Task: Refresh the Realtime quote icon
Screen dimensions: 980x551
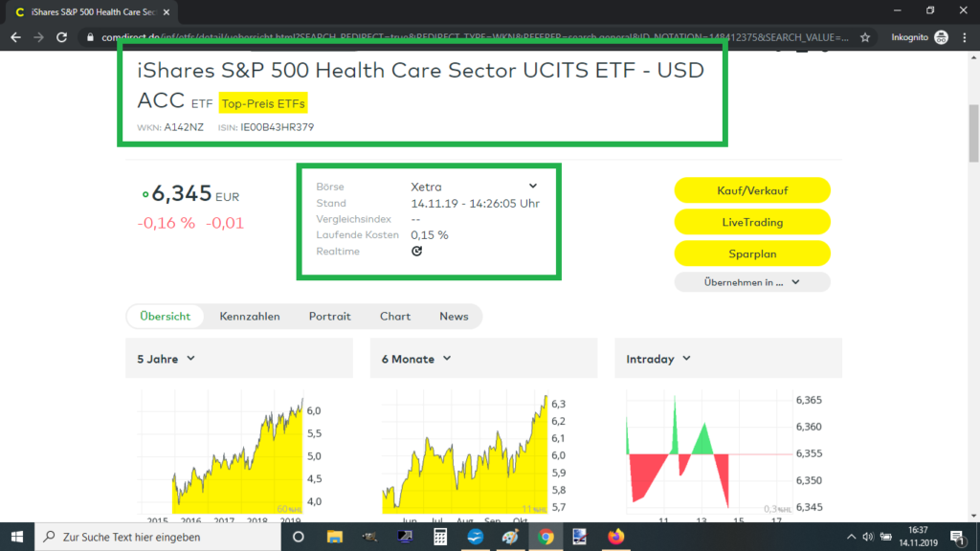Action: pos(417,252)
